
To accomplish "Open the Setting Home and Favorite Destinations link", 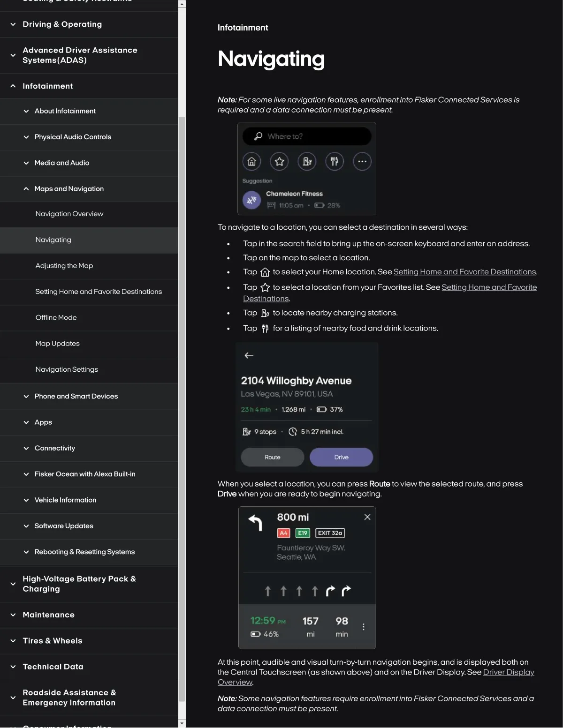I will 464,272.
